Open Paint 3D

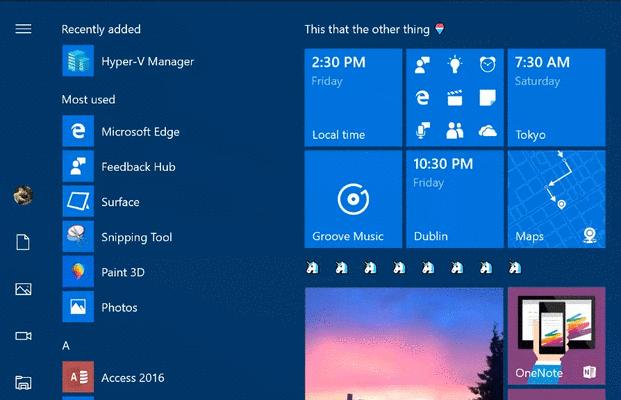tap(104, 272)
